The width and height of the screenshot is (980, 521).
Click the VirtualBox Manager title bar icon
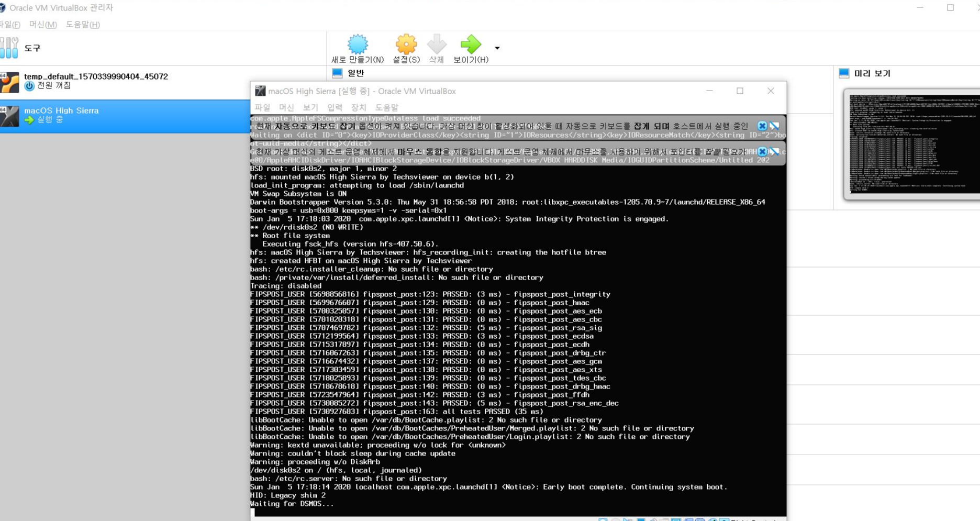coord(2,8)
